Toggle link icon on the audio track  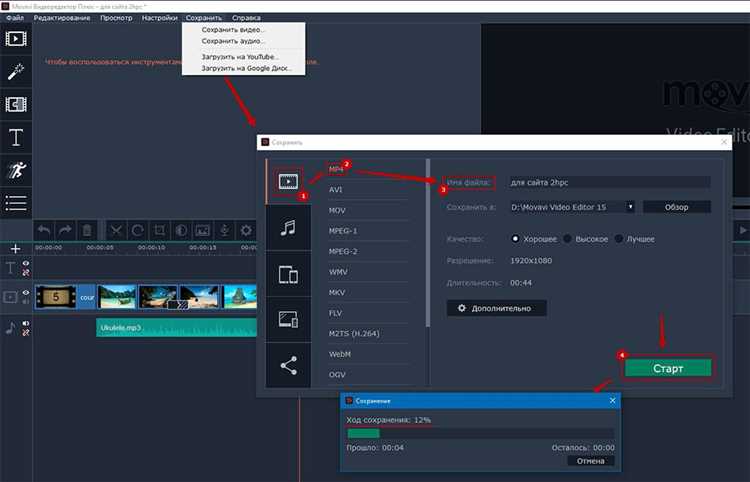click(x=26, y=332)
